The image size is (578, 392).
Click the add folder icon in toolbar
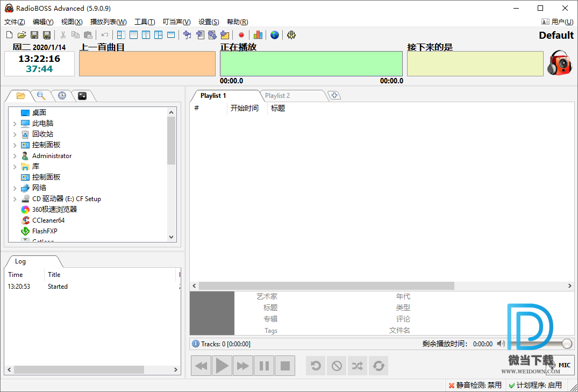pos(225,35)
